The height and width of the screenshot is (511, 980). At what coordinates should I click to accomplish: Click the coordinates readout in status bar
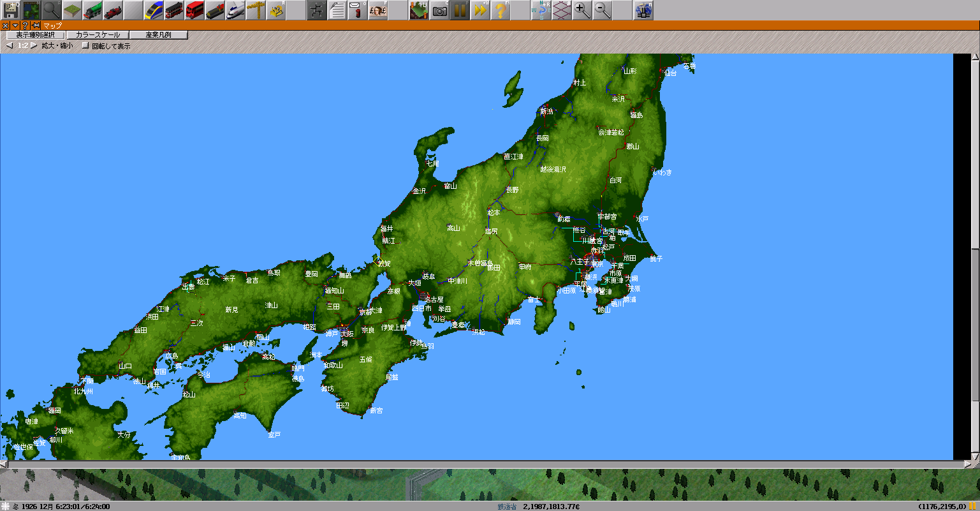(942, 507)
